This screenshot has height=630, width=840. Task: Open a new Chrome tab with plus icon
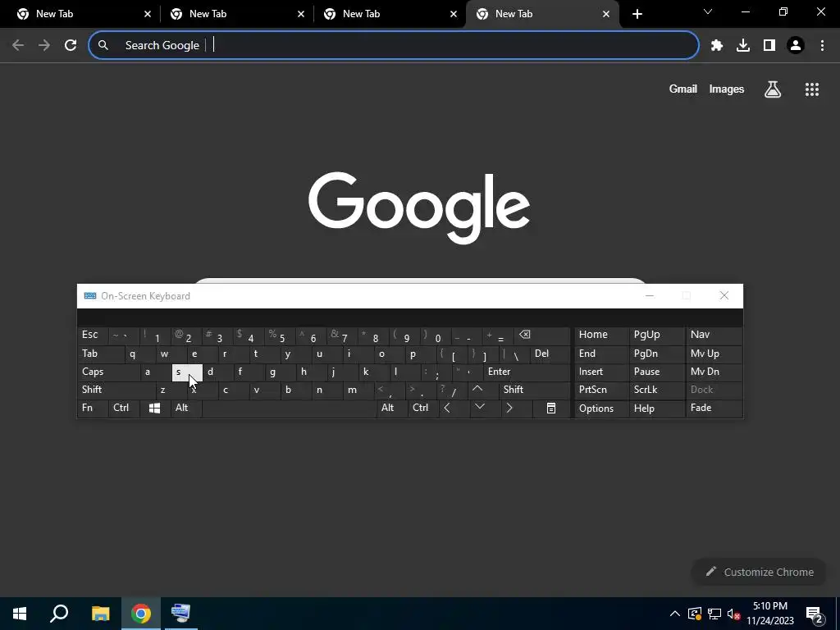(637, 14)
